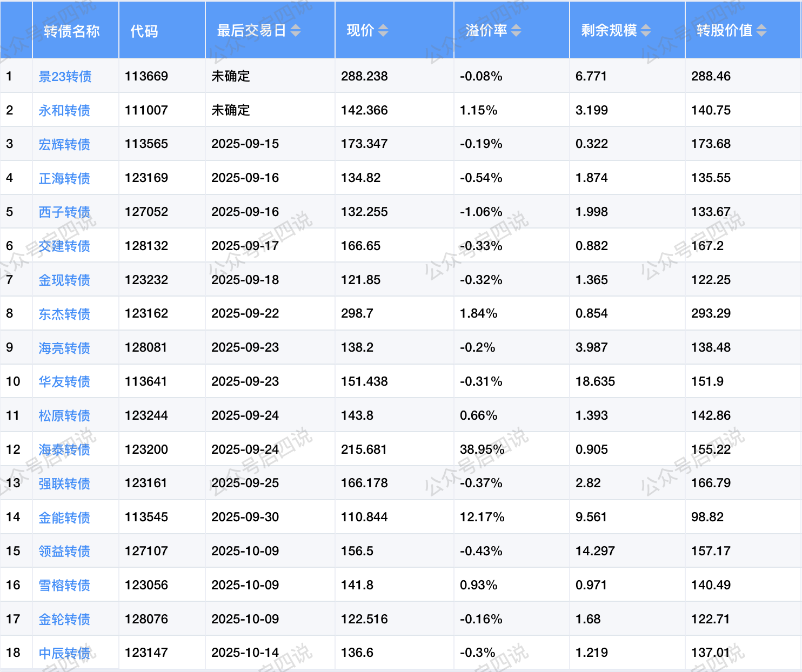Select the 雪榕转债 link
802x672 pixels.
click(x=64, y=585)
